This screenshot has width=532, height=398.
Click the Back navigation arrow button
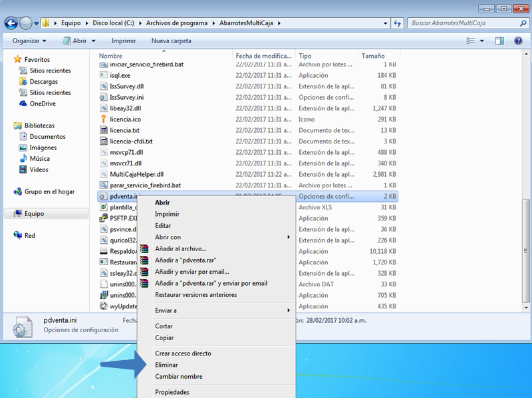point(11,23)
